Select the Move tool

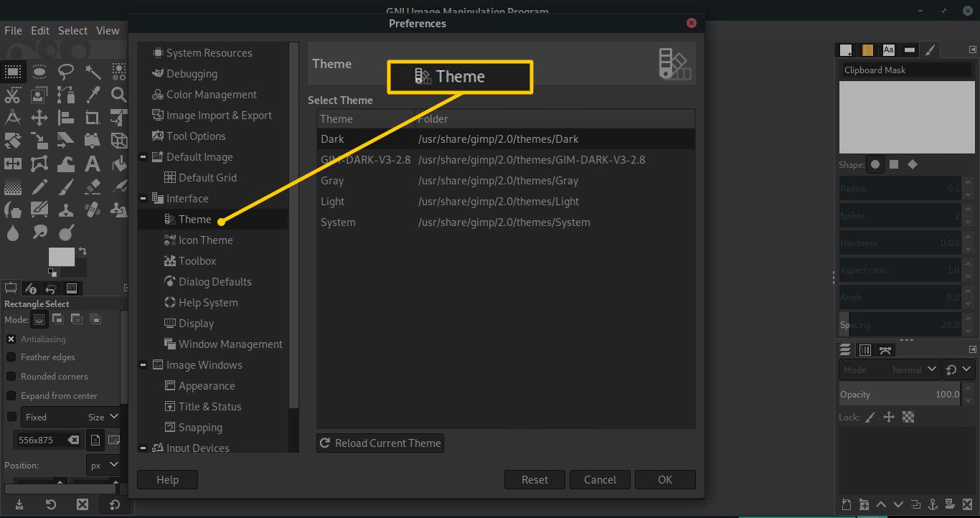click(39, 117)
